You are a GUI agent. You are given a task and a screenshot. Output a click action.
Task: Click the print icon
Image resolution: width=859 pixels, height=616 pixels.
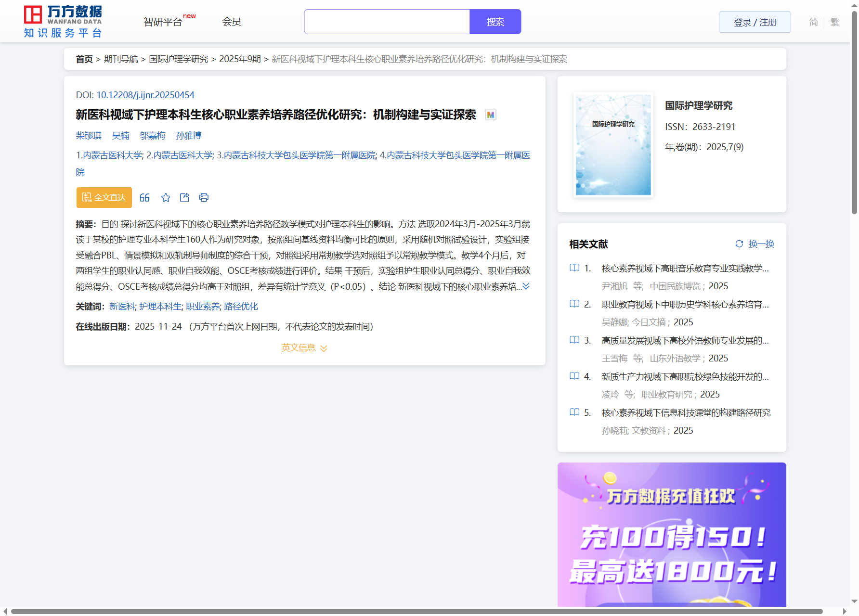click(204, 198)
